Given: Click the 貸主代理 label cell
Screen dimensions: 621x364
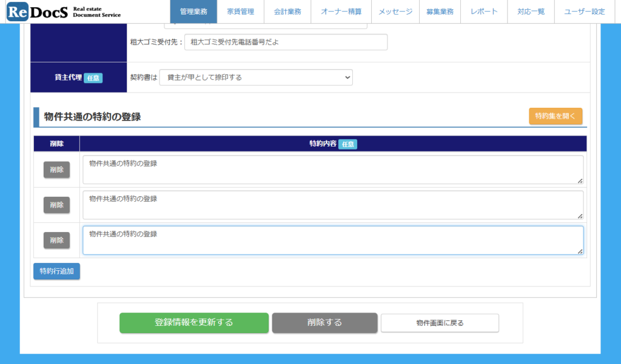Looking at the screenshot, I should [x=78, y=77].
